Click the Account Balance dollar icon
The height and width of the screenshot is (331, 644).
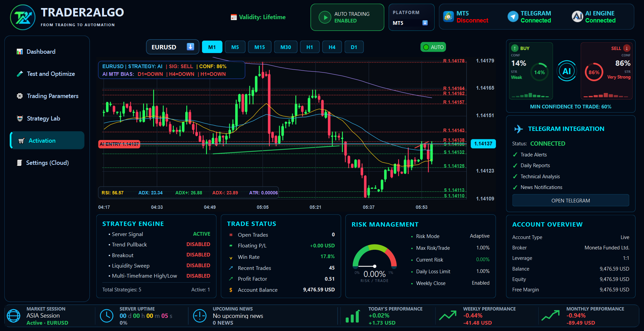pos(231,290)
